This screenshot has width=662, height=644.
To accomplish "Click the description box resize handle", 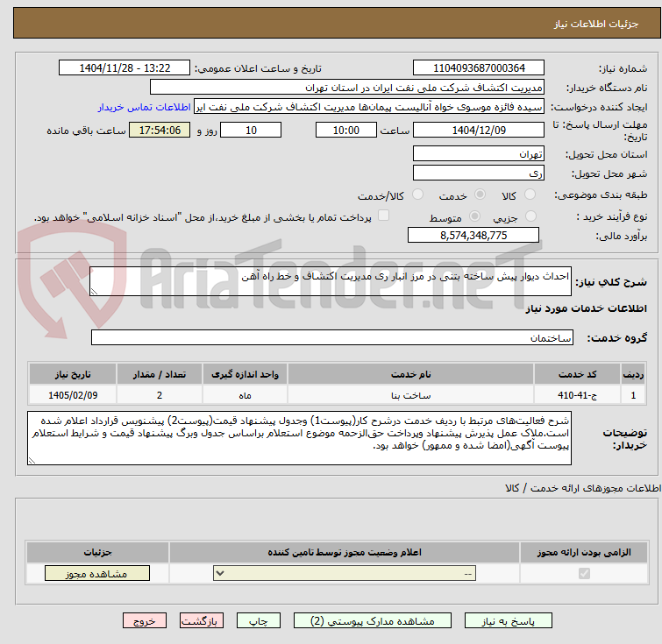I will 94,291.
